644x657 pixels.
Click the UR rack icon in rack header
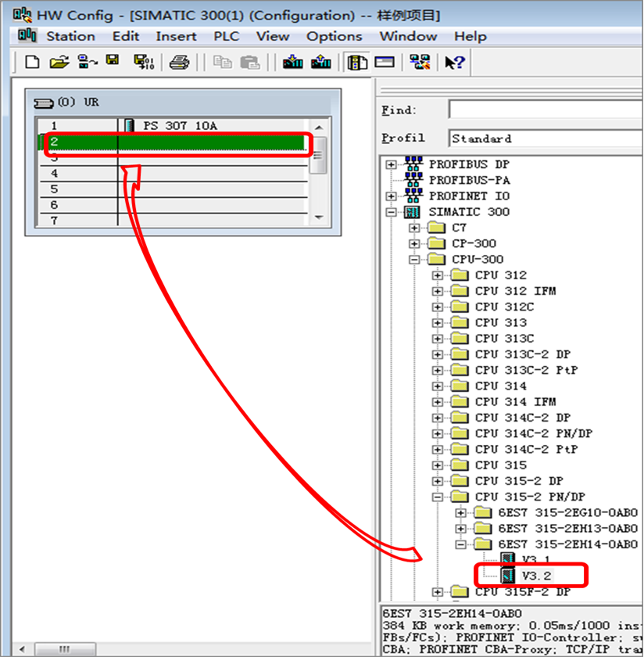44,102
